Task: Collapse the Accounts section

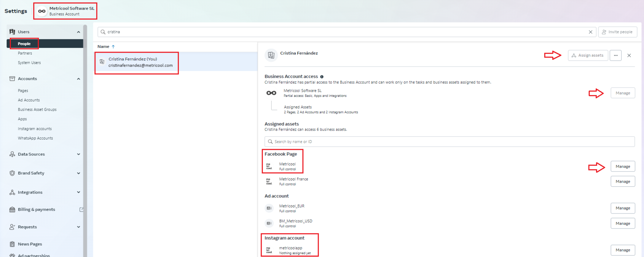Action: pyautogui.click(x=78, y=79)
